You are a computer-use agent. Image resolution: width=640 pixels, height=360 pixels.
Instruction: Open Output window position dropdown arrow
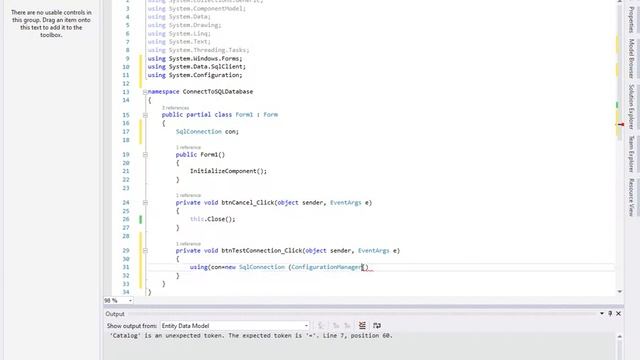click(x=602, y=313)
